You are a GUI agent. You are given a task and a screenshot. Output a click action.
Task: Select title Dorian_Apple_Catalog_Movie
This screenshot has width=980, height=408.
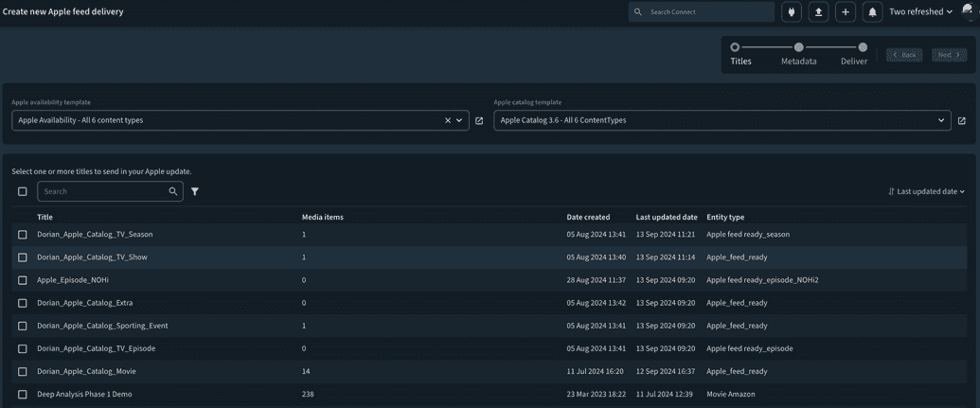pos(86,372)
